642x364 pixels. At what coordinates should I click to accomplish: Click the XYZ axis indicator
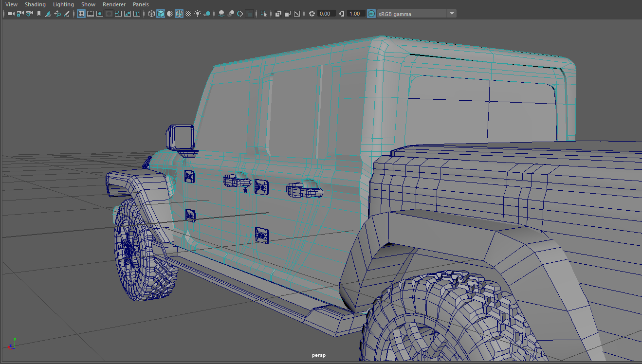point(12,343)
